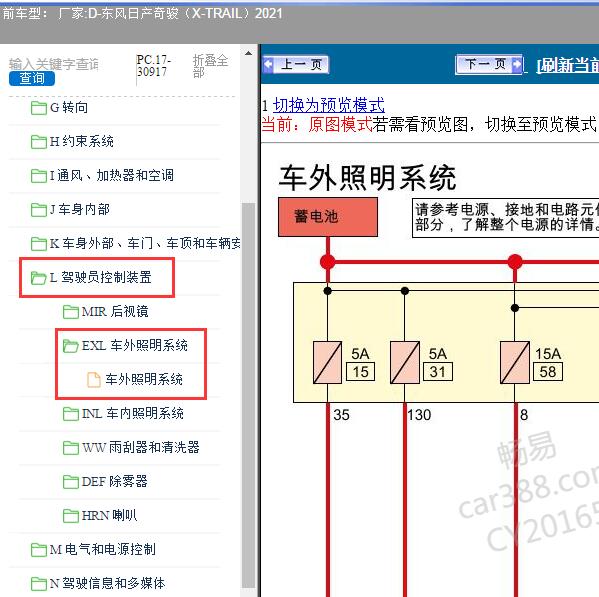
Task: Click the 车外照明系统 document page icon
Action: (x=94, y=380)
